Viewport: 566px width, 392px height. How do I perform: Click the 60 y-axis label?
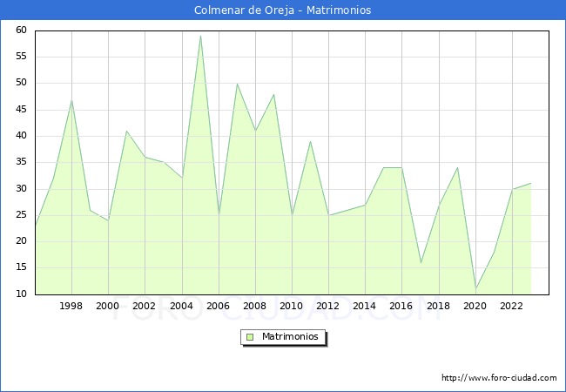coord(21,30)
